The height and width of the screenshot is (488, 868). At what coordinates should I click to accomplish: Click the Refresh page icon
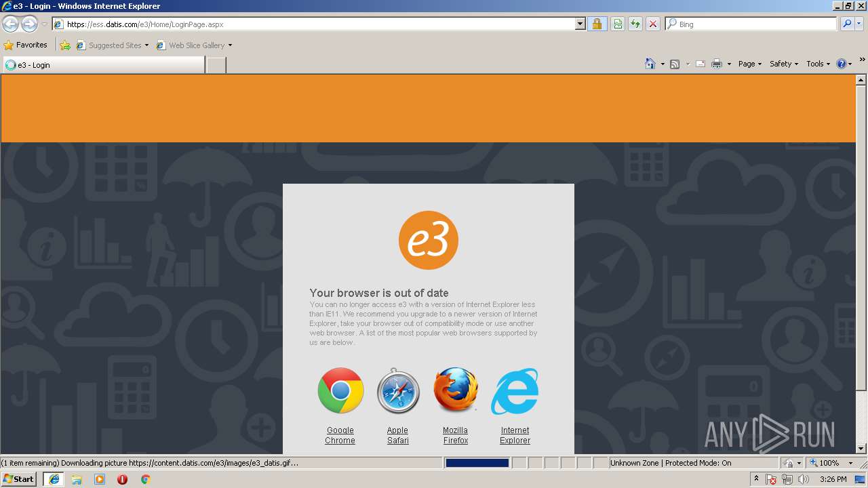tap(635, 24)
